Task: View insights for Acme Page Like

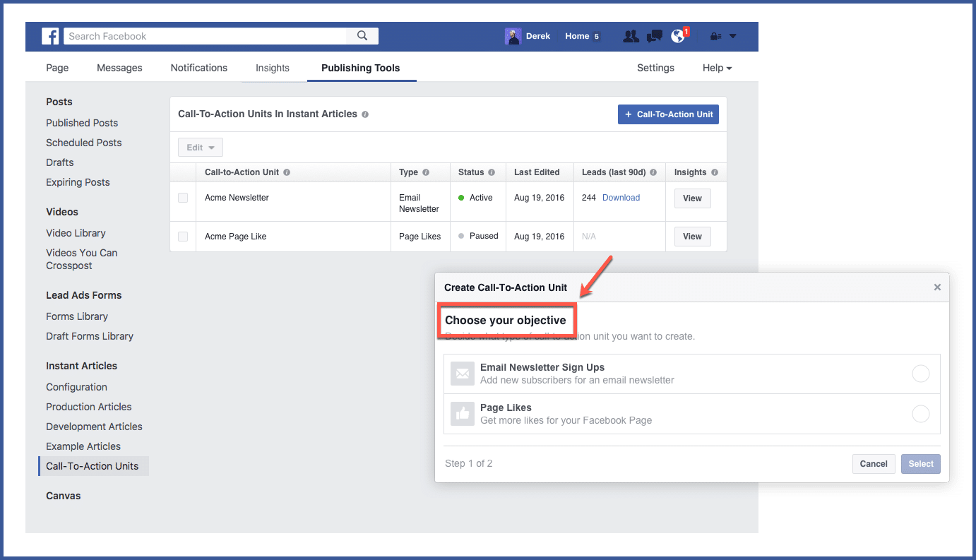Action: coord(692,237)
